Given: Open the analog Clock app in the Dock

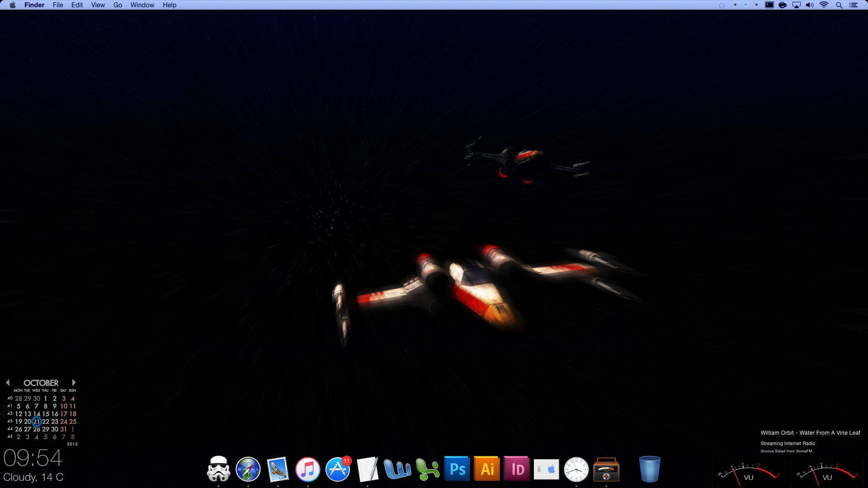Looking at the screenshot, I should 576,469.
